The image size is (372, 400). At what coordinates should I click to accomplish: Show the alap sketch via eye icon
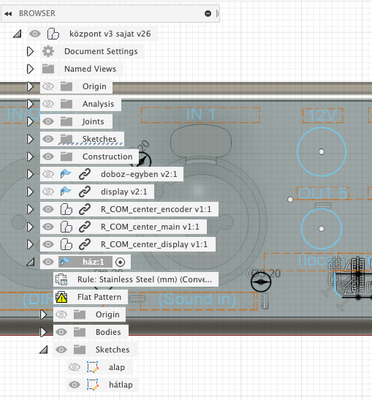[x=74, y=367]
